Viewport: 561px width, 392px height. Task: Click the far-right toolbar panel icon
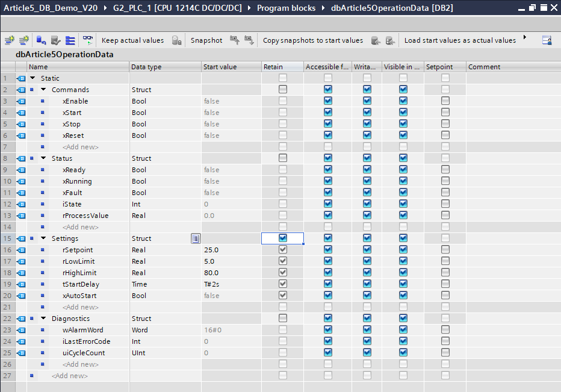pyautogui.click(x=547, y=40)
